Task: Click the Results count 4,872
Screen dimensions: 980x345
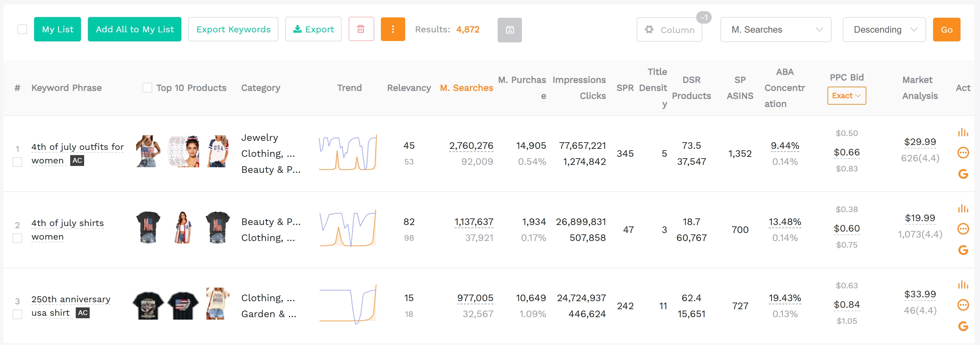Action: point(467,29)
